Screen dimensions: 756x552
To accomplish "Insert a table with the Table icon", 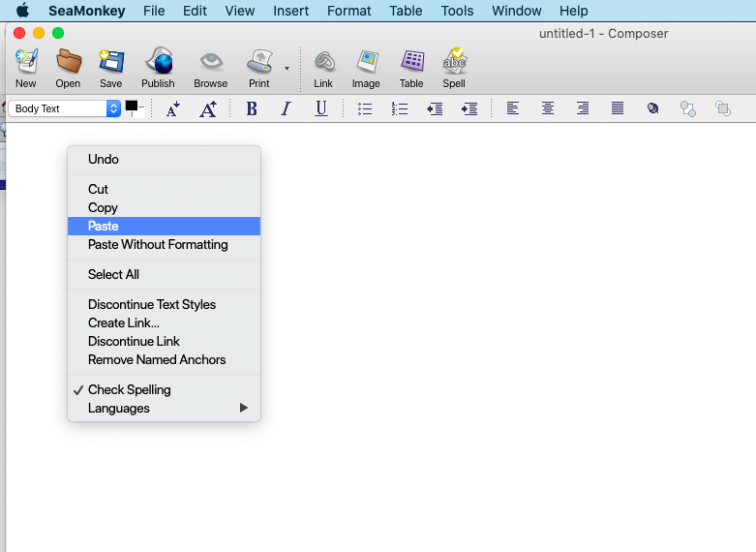I will click(x=412, y=61).
